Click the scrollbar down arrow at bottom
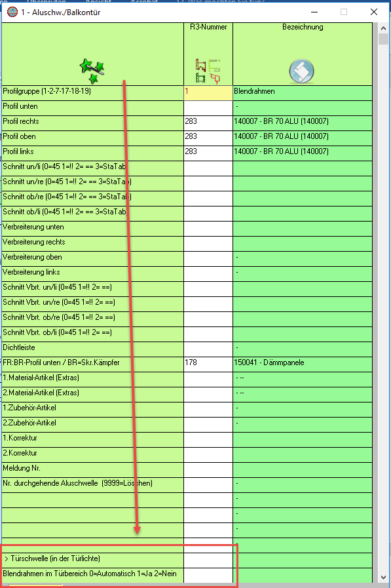This screenshot has width=391, height=588. tap(383, 578)
